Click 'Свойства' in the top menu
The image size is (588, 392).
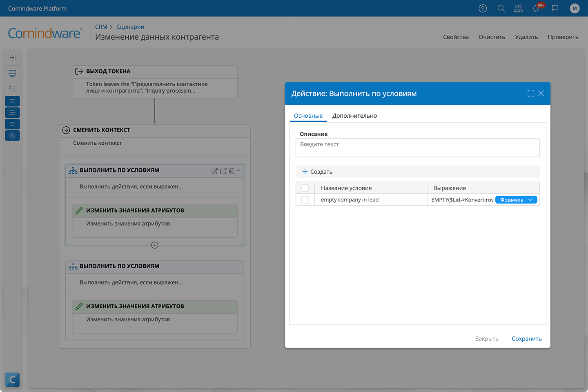pos(456,37)
